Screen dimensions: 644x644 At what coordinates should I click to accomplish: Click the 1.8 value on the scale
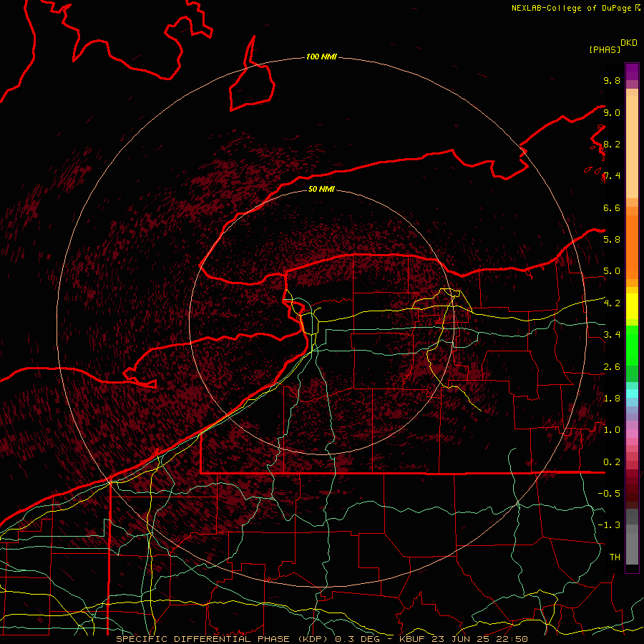coord(612,398)
